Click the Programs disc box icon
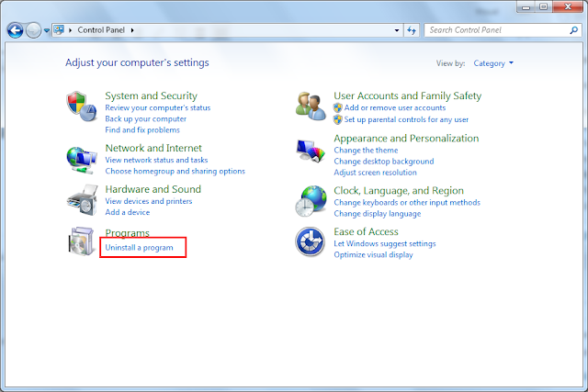The image size is (588, 392). 81,241
